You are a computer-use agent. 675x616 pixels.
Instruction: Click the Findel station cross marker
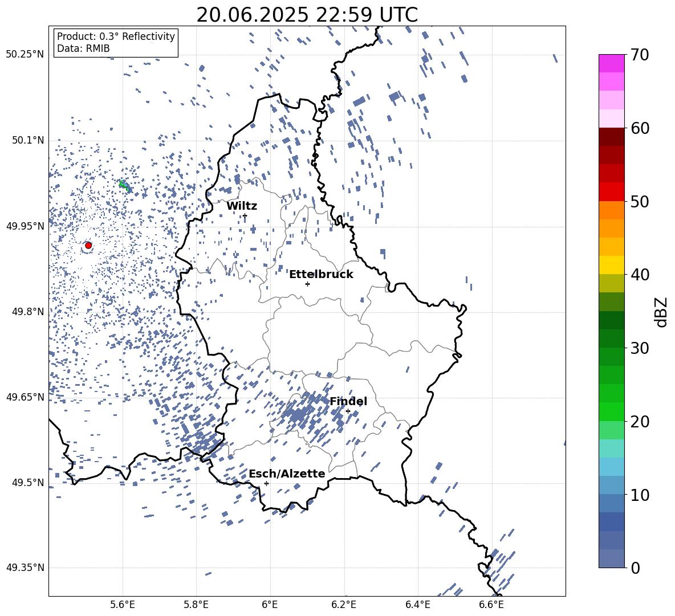(348, 411)
